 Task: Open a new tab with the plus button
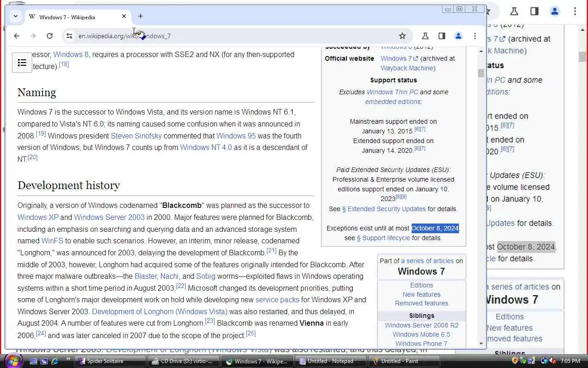(141, 16)
